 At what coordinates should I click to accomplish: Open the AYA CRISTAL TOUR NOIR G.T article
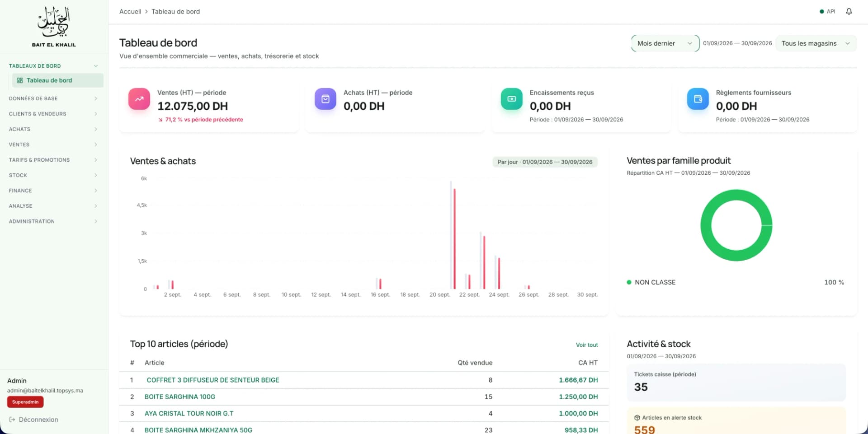coord(189,414)
